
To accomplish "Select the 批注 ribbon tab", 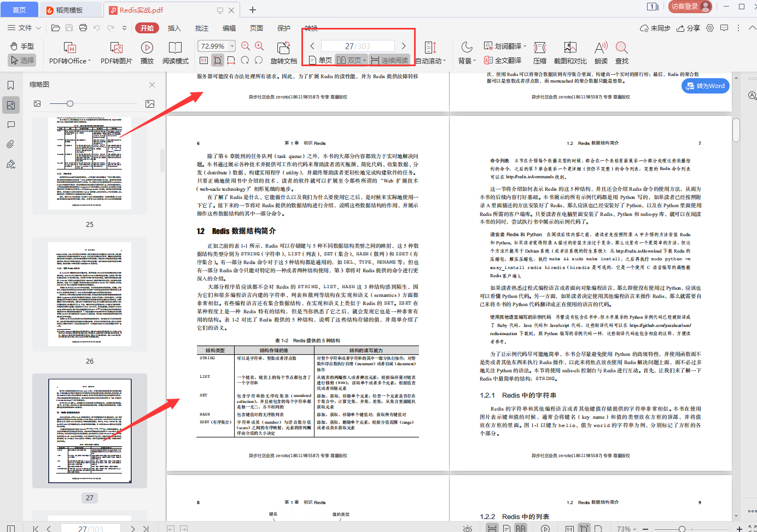I will (202, 28).
